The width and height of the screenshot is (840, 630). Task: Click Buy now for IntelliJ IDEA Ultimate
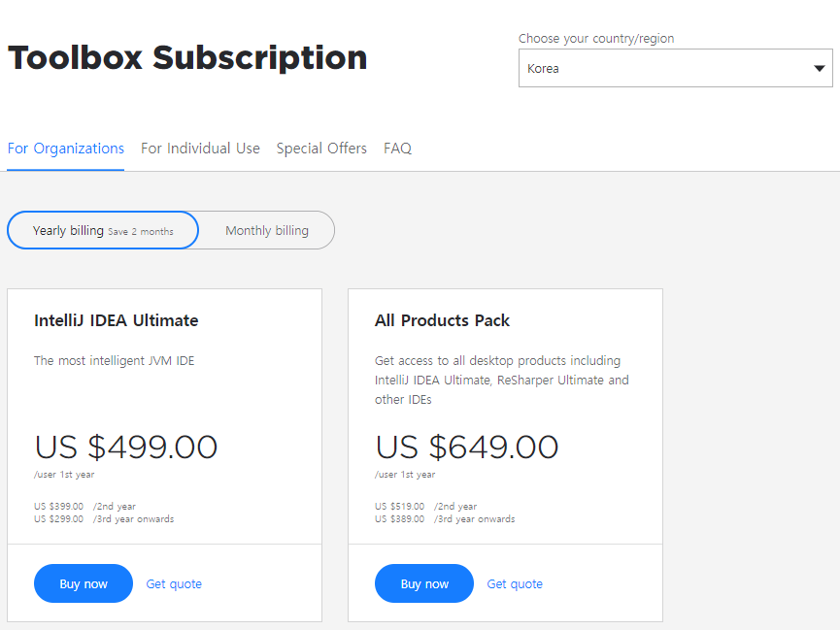click(x=84, y=583)
